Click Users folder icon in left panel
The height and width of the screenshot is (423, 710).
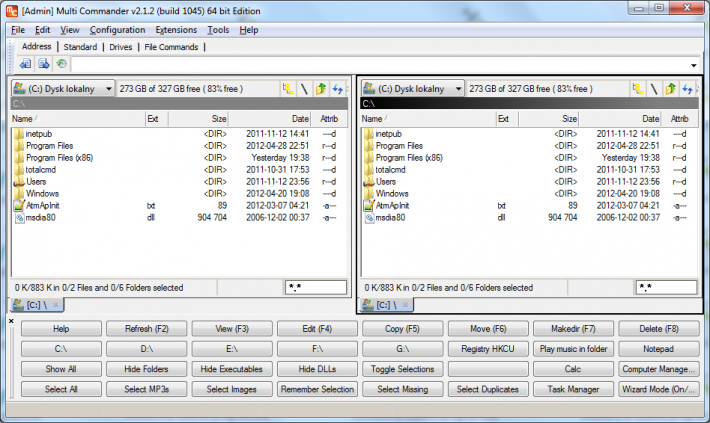tap(19, 182)
